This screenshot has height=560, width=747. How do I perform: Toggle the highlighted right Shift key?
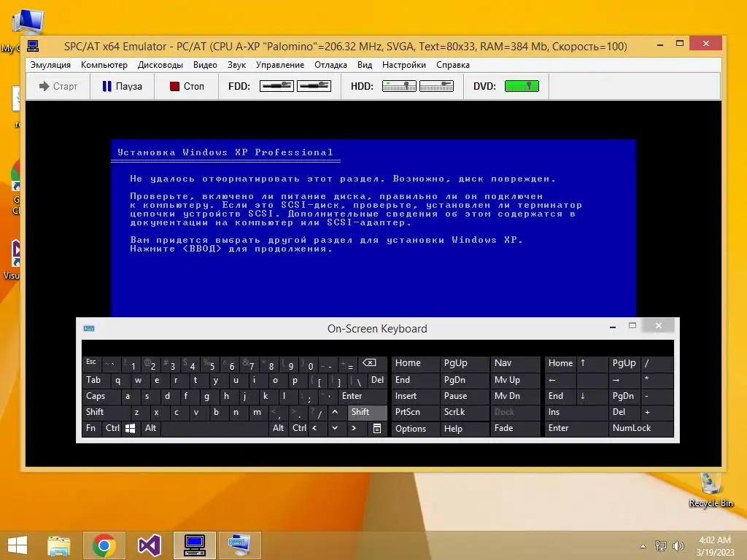click(368, 412)
